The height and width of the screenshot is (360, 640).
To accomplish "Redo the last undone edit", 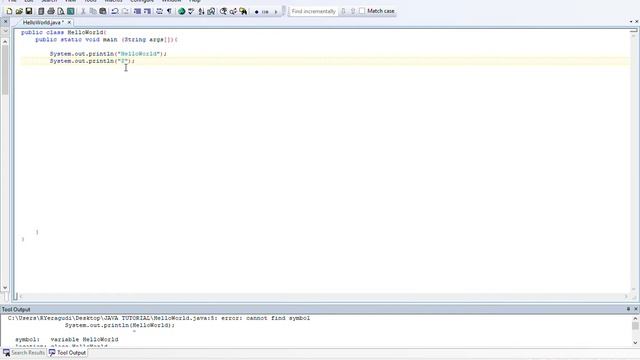I will click(x=125, y=11).
